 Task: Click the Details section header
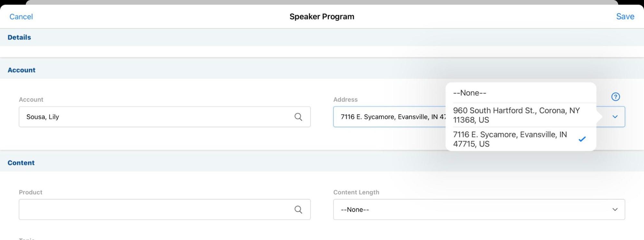19,37
